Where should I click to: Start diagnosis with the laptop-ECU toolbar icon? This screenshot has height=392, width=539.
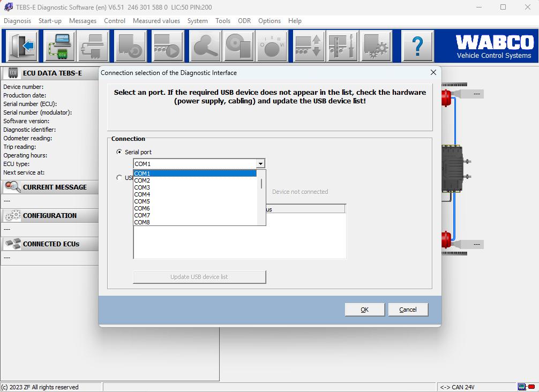click(59, 46)
